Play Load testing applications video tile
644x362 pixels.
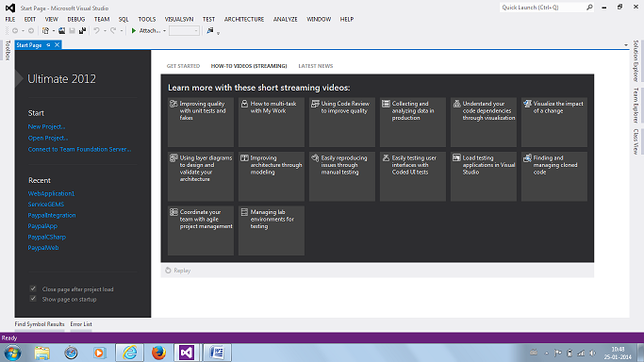point(484,176)
